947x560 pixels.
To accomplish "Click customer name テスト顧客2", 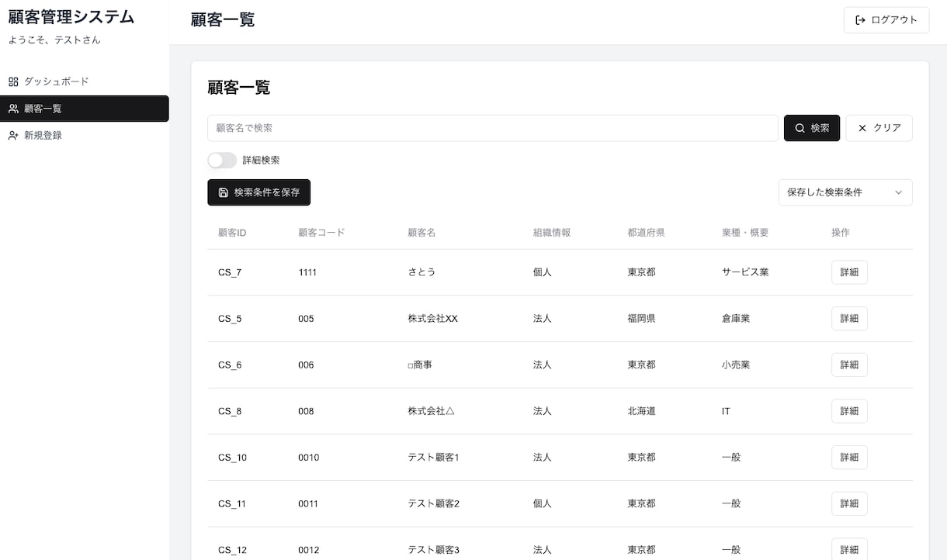I will click(434, 503).
